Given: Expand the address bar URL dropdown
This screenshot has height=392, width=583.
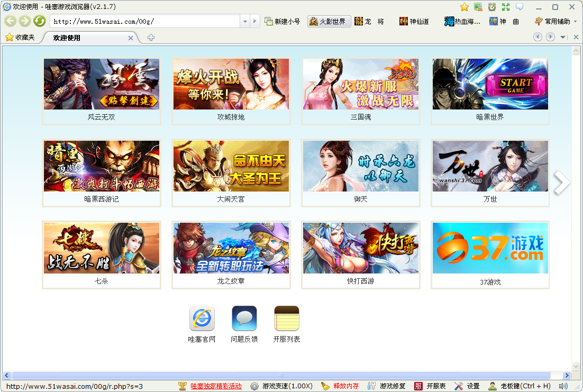Looking at the screenshot, I should 244,22.
